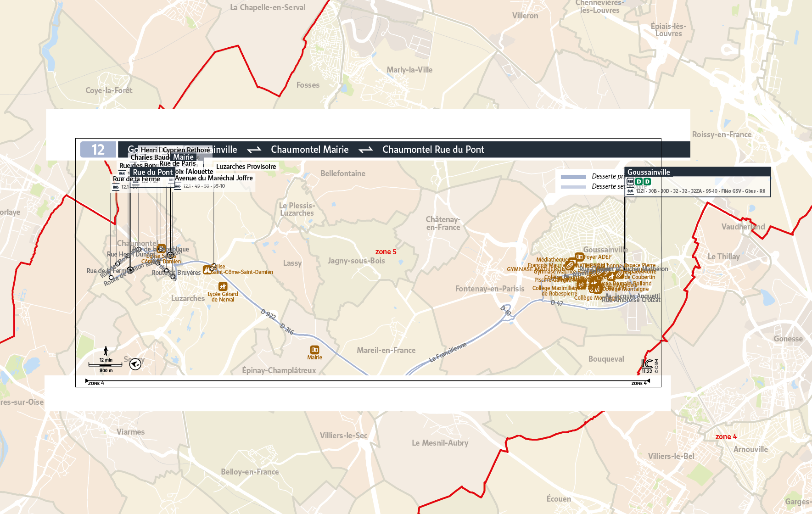Select the brown Mairie icon near Épinay-Champlâtreux
The width and height of the screenshot is (812, 514).
(x=314, y=350)
